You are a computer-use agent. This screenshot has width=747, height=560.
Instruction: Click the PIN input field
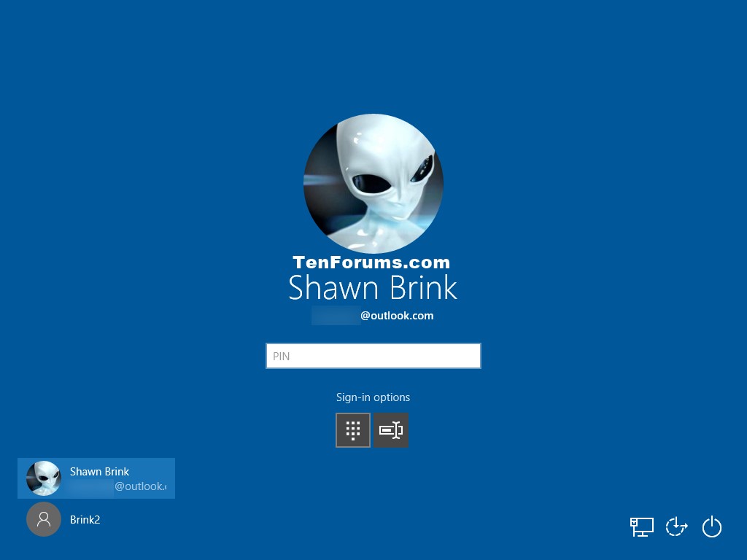coord(373,356)
